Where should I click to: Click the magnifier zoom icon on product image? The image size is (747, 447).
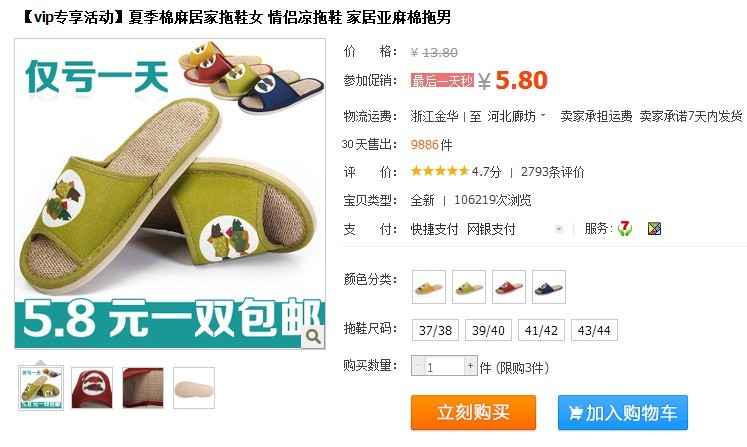tap(313, 336)
